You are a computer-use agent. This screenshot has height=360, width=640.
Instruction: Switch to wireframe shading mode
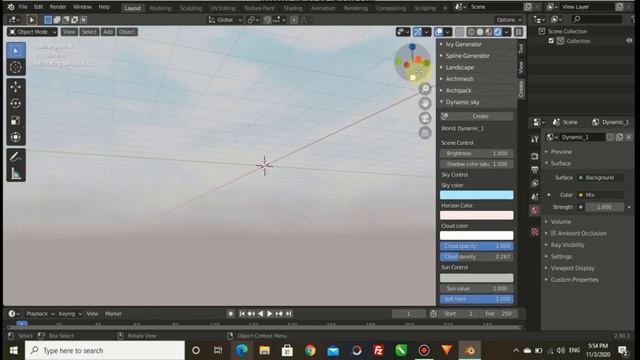[x=471, y=32]
